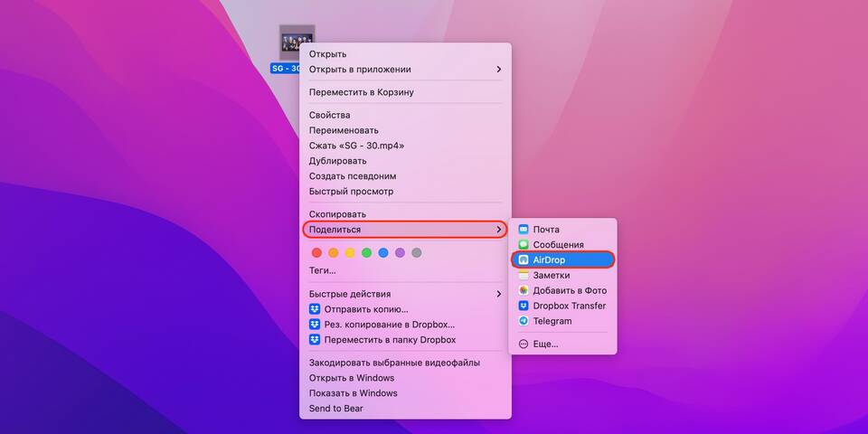This screenshot has height=434, width=868.
Task: Select the SG - 30 video file thumbnail
Action: [297, 42]
